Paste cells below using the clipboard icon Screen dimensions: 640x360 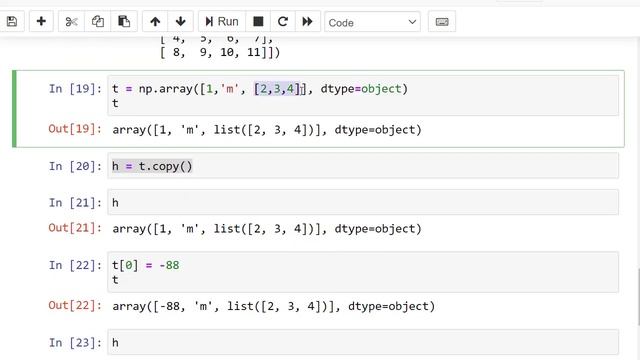(124, 22)
